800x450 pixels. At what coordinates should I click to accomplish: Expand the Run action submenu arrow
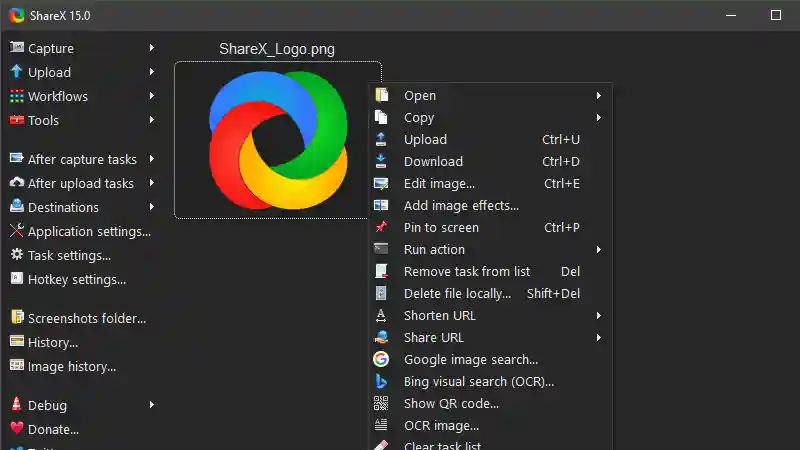pos(598,249)
